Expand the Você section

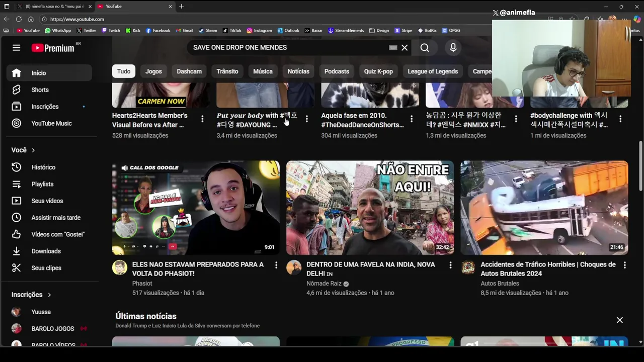[23, 150]
